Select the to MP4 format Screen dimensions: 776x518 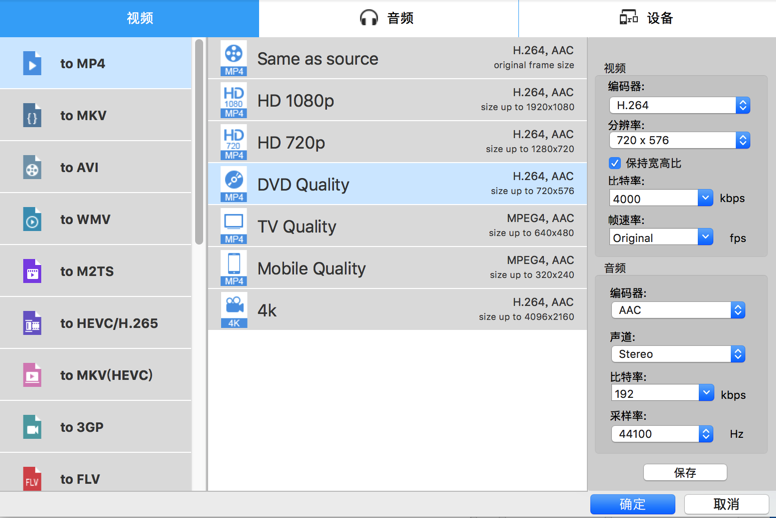click(x=96, y=63)
